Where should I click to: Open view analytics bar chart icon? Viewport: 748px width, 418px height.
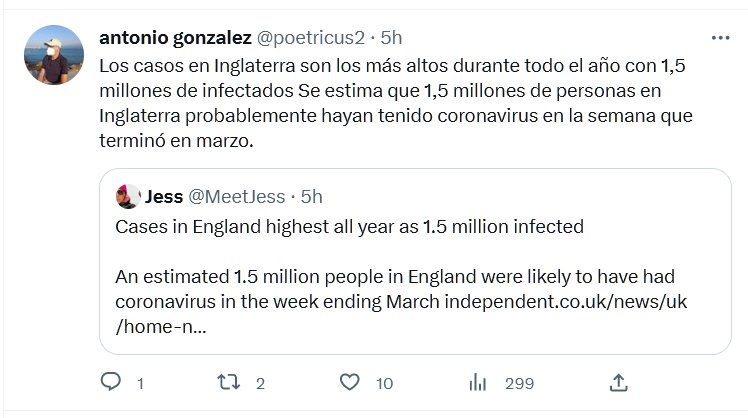pos(478,382)
